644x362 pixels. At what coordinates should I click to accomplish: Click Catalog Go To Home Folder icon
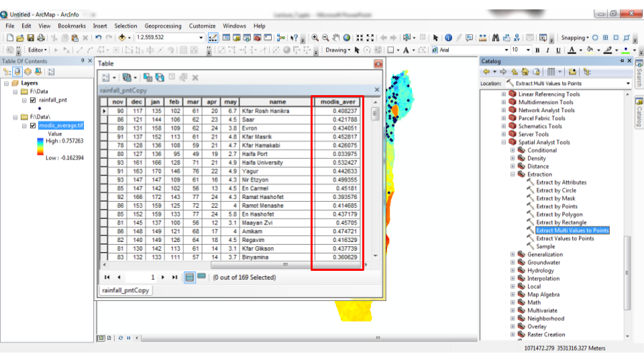(525, 72)
